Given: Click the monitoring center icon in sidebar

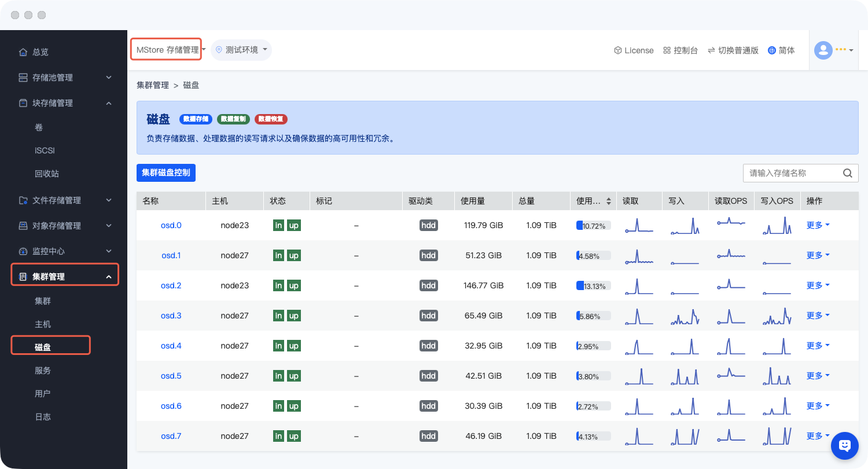Looking at the screenshot, I should [23, 251].
